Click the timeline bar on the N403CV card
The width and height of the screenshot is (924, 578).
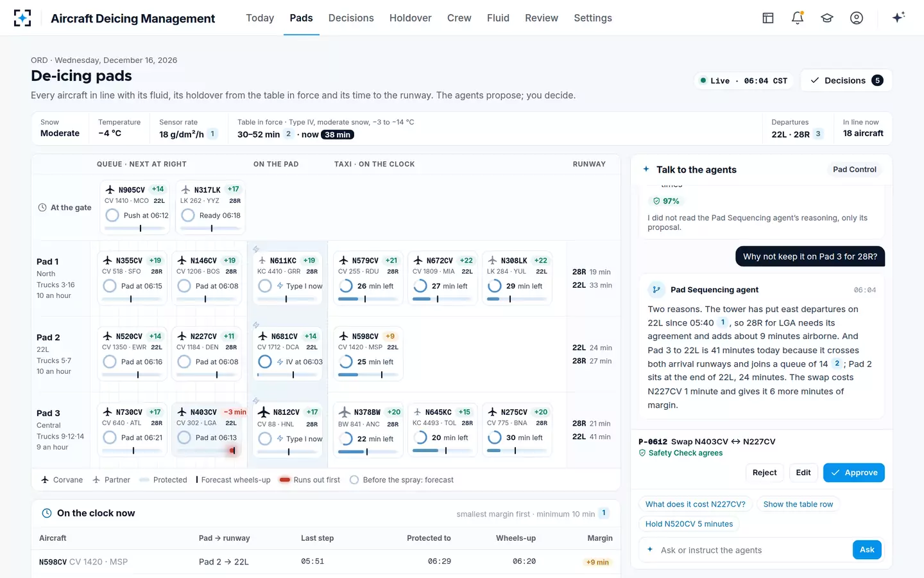point(207,451)
